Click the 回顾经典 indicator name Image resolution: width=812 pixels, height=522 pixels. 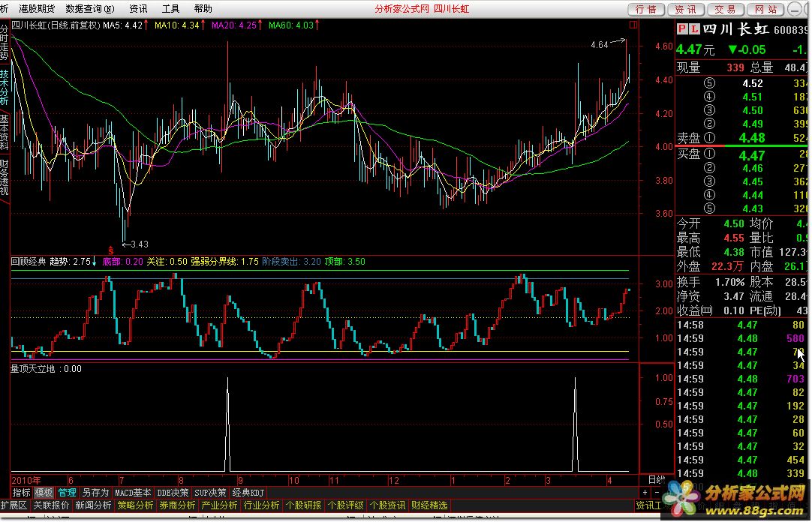point(29,262)
